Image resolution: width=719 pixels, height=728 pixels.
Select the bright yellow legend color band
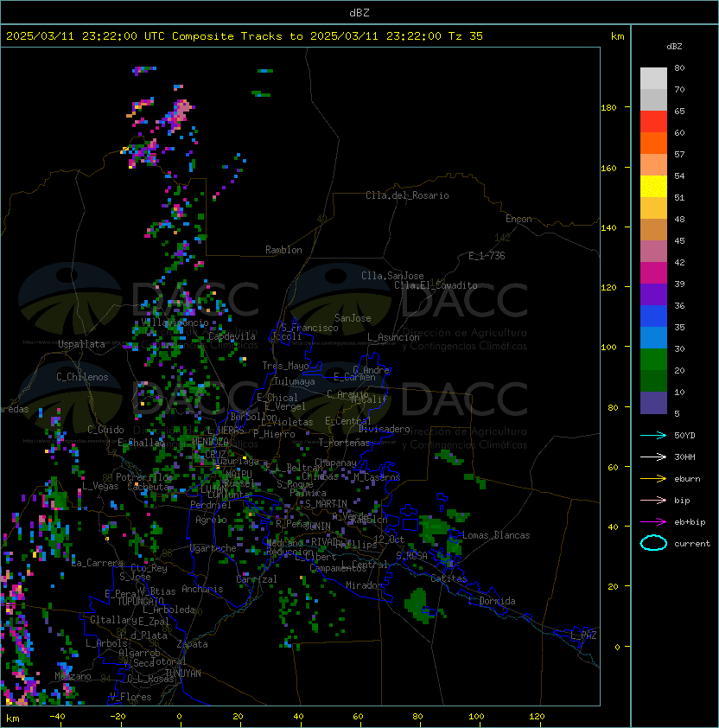pyautogui.click(x=653, y=186)
